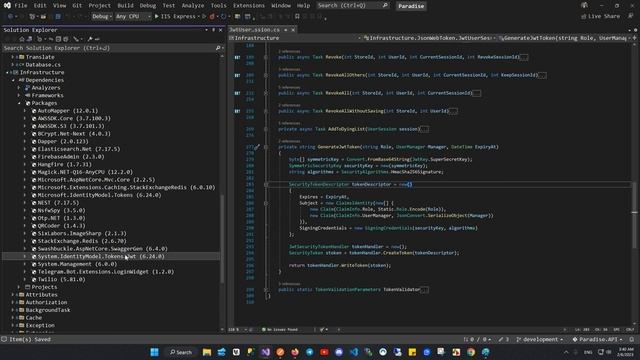The width and height of the screenshot is (640, 360).
Task: Click the Collapse All icon in Solution Explorer
Action: coord(58,39)
